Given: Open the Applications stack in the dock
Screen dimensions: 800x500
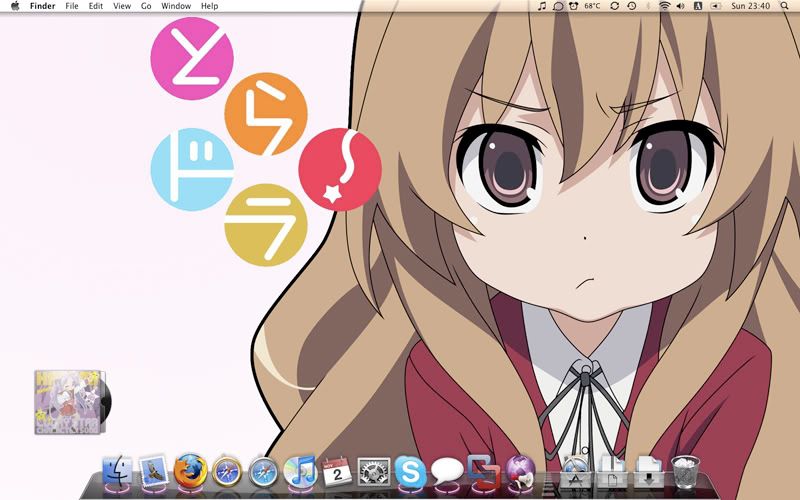Looking at the screenshot, I should click(x=576, y=471).
